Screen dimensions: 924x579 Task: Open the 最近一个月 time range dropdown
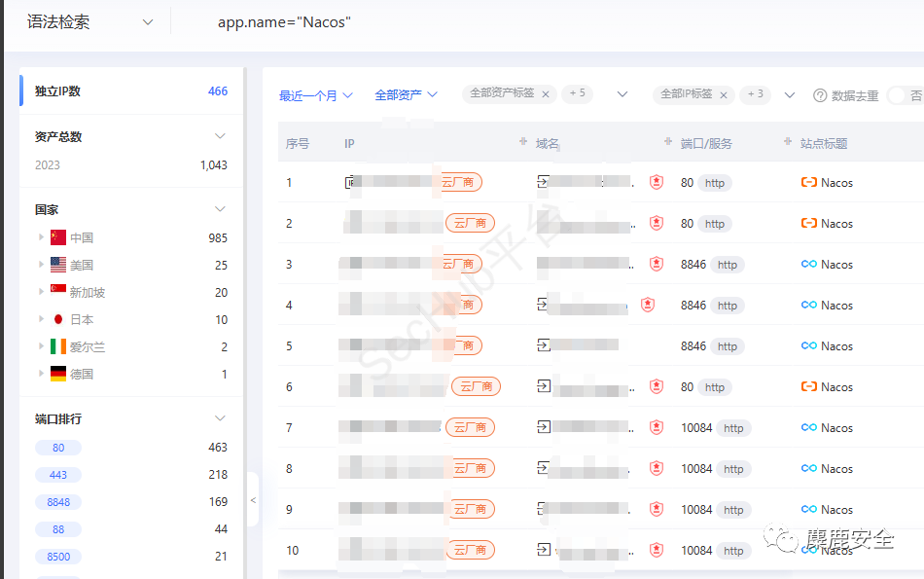tap(316, 95)
